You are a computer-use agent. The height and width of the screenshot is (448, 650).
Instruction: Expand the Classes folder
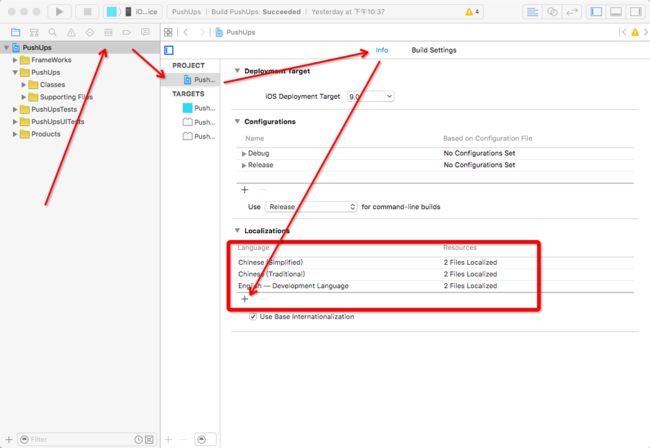[24, 85]
